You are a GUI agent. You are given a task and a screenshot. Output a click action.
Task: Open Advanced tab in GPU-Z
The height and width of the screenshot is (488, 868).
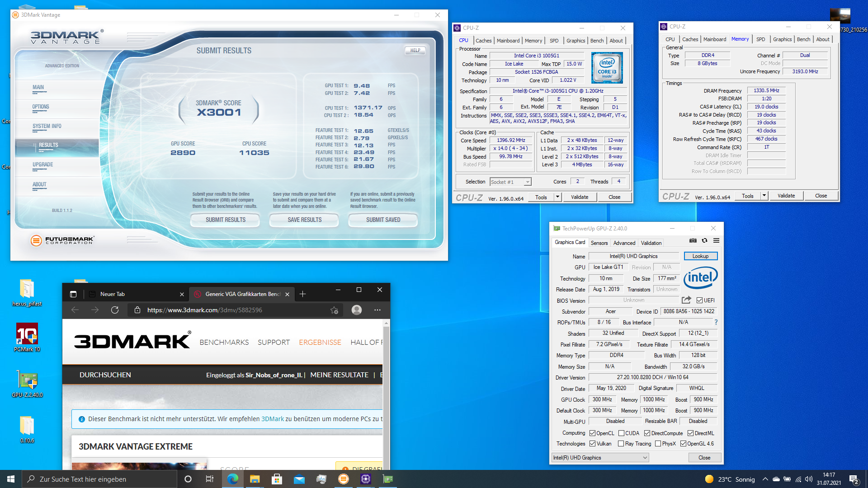pyautogui.click(x=624, y=243)
